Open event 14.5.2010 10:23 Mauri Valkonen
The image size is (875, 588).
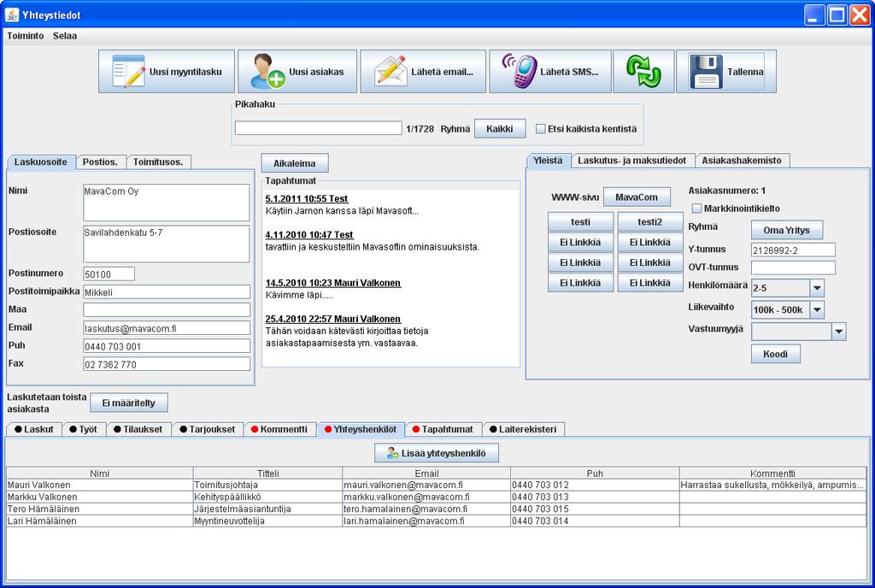coord(332,283)
